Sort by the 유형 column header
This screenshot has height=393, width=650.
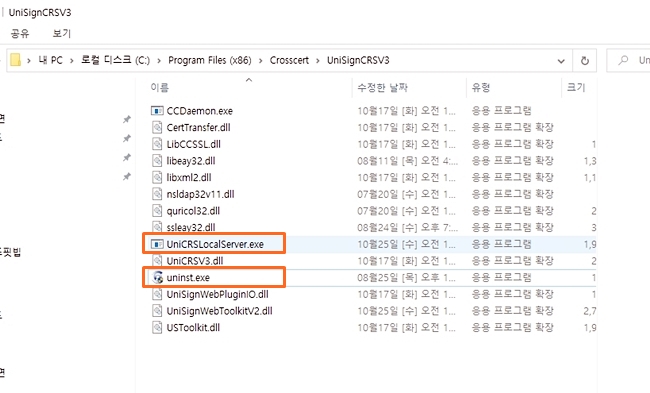[x=481, y=87]
